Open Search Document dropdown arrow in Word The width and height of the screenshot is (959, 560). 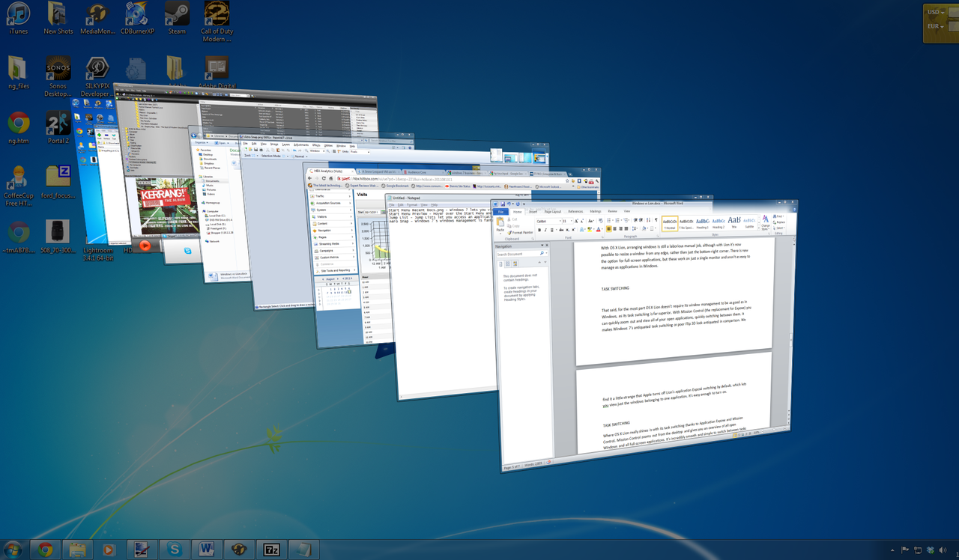tap(546, 253)
